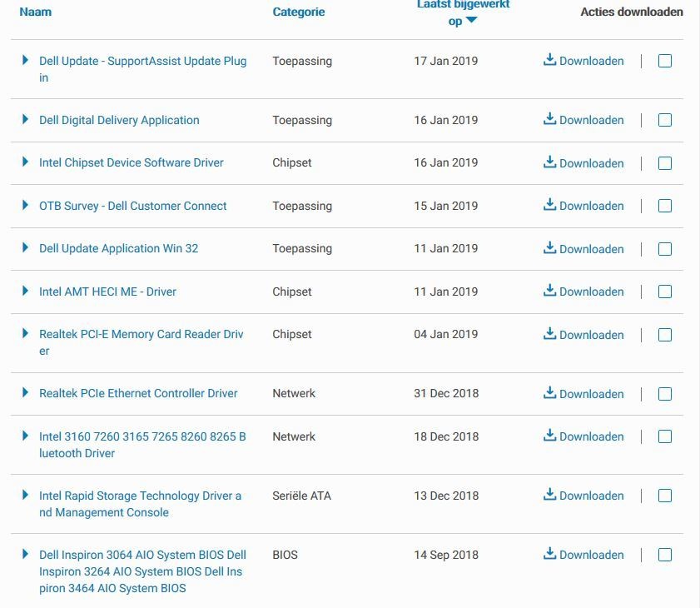Select checkbox for Intel Bluetooth Driver row

coord(665,436)
